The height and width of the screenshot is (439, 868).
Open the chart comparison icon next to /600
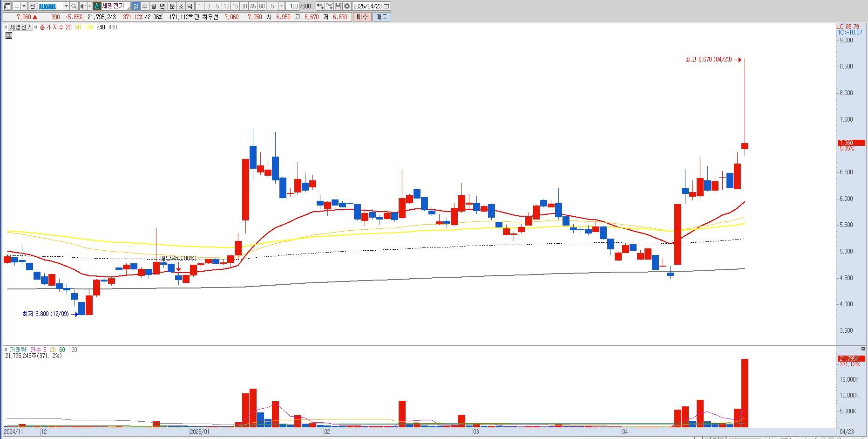click(x=320, y=6)
